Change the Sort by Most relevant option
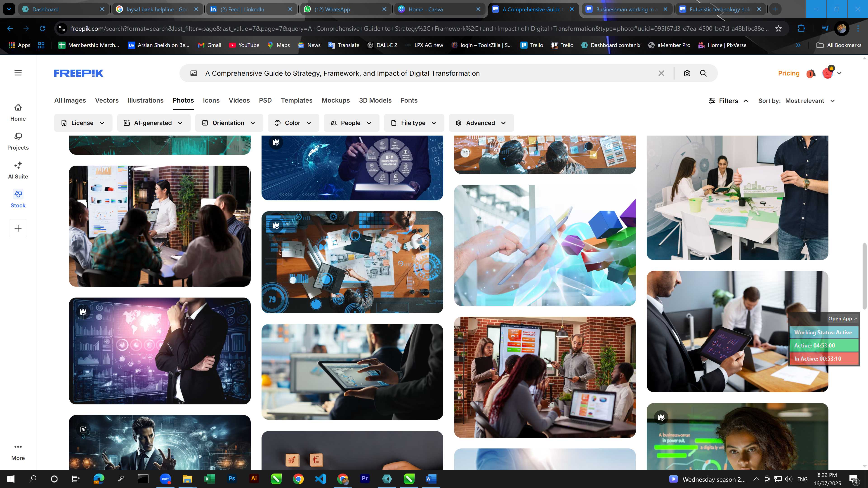 810,101
